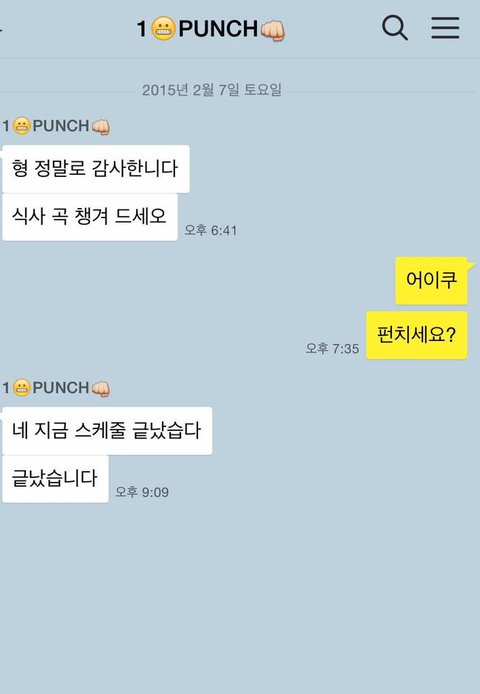Tap fist emoji beside second sender name
480x694 pixels.
click(x=101, y=389)
